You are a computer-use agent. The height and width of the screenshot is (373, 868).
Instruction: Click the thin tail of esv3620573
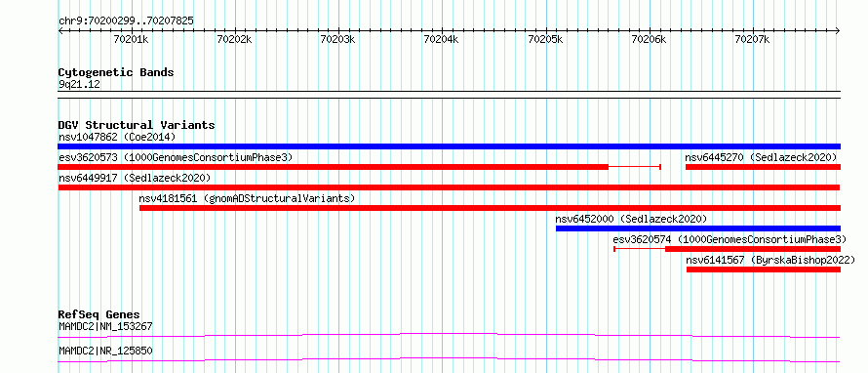(635, 167)
